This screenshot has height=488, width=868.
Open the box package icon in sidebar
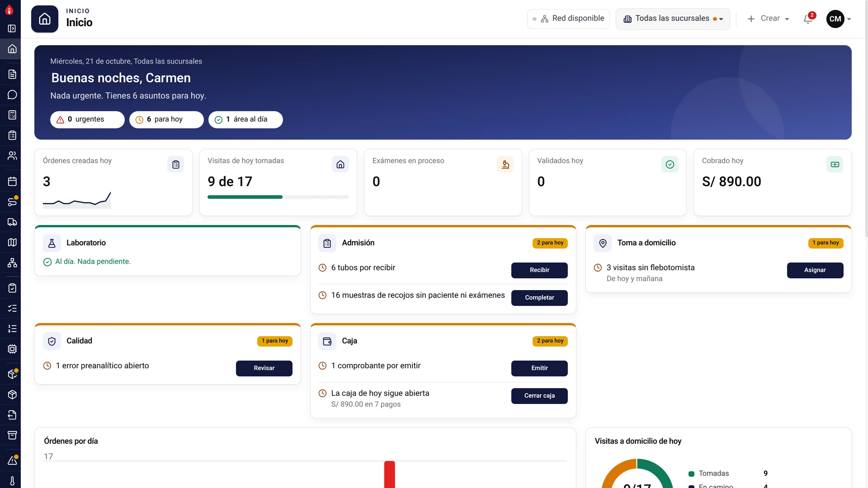12,394
